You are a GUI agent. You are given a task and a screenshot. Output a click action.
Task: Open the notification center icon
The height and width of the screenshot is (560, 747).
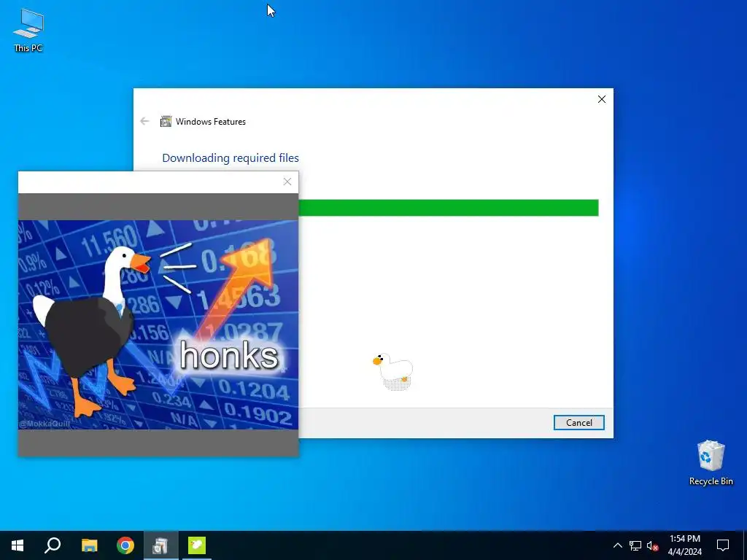click(x=723, y=545)
